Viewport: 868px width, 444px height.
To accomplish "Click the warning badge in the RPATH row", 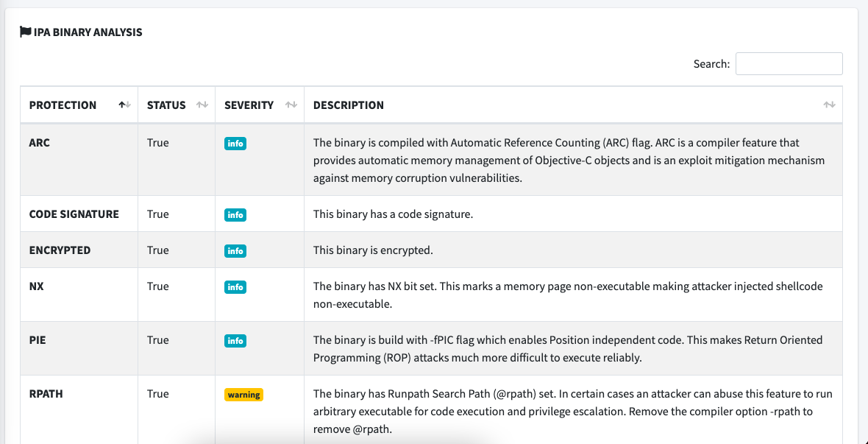I will click(x=243, y=394).
